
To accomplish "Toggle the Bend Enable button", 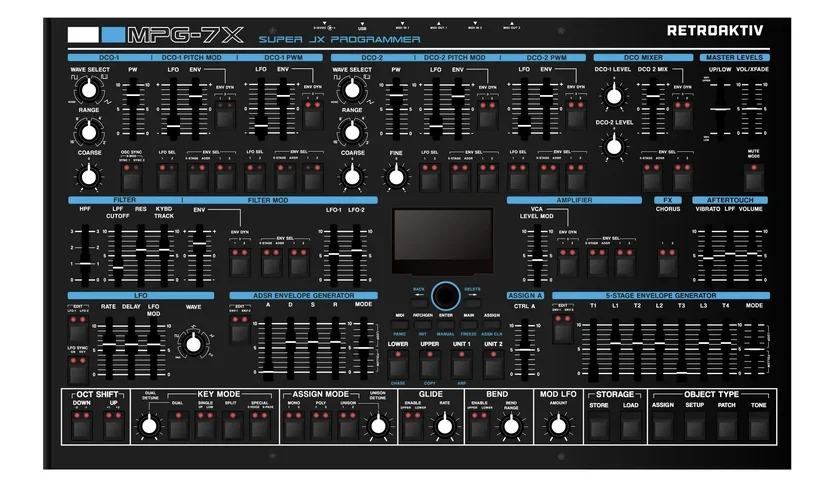I will click(x=479, y=425).
